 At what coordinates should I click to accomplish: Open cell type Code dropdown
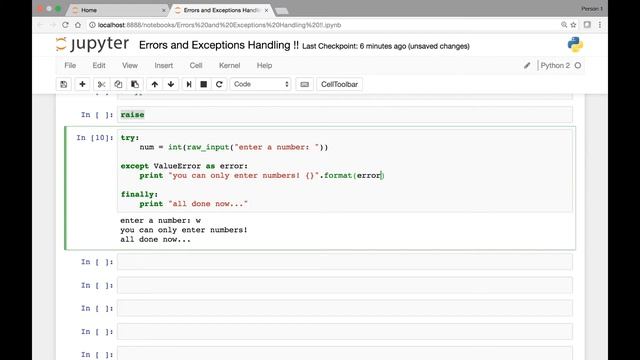click(x=260, y=84)
